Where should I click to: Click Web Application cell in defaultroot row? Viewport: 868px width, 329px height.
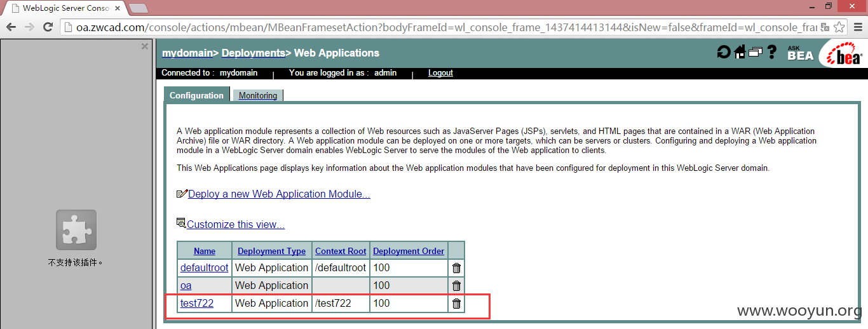tap(272, 268)
